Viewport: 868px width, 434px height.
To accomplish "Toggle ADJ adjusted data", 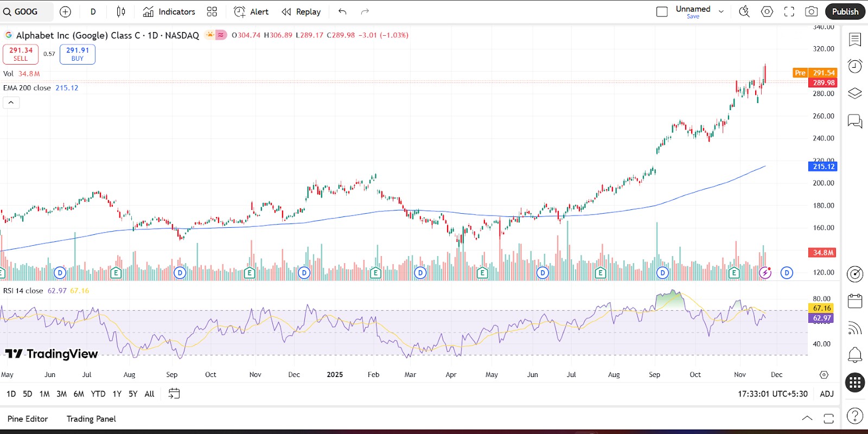I will (827, 394).
